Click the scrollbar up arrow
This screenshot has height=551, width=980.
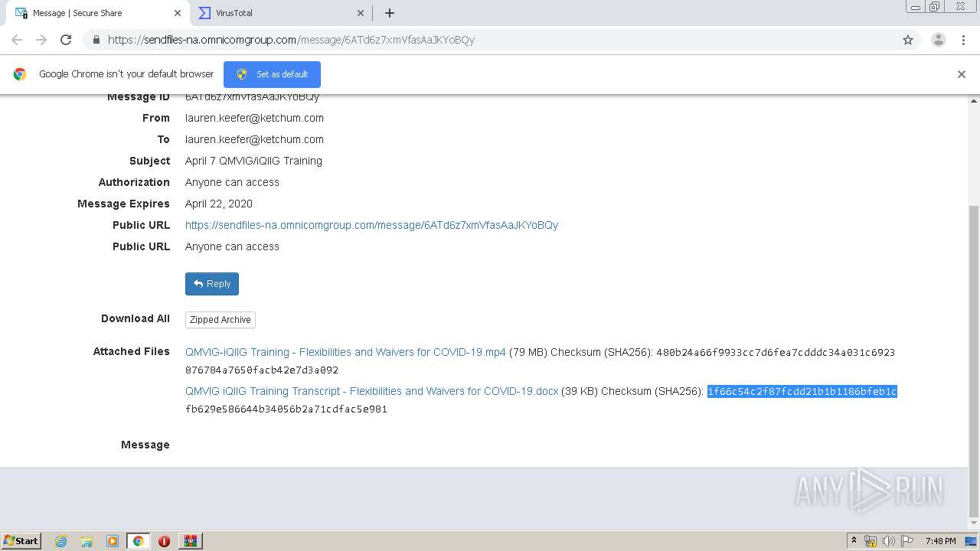pyautogui.click(x=974, y=100)
